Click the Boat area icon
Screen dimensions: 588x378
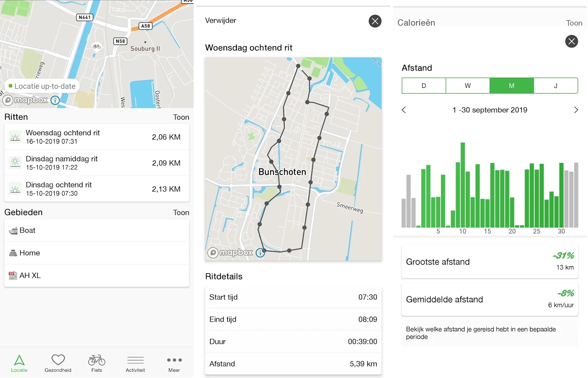click(13, 230)
